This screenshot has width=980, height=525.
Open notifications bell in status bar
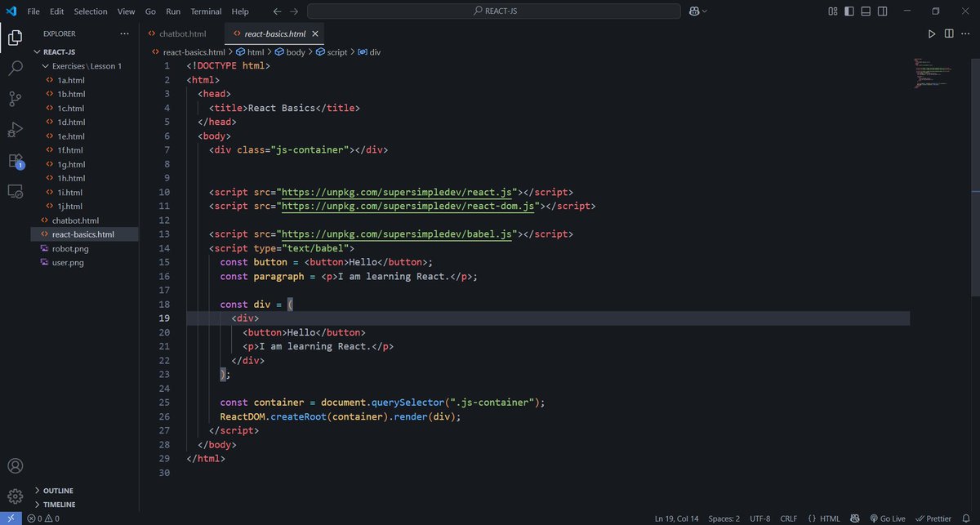[x=968, y=518]
